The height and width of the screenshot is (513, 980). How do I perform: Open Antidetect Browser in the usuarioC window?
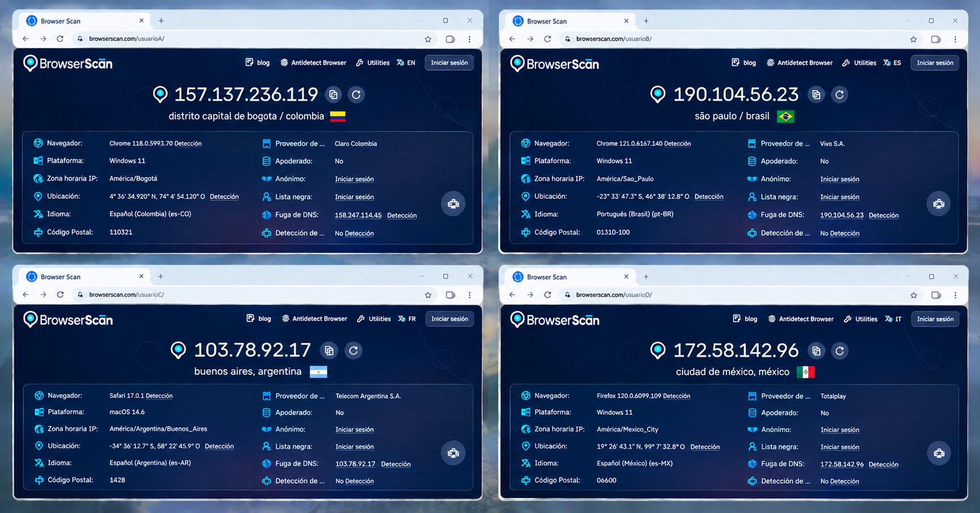314,319
